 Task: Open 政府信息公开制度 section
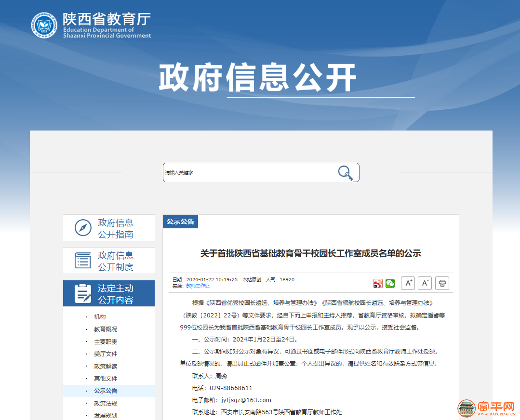click(109, 261)
